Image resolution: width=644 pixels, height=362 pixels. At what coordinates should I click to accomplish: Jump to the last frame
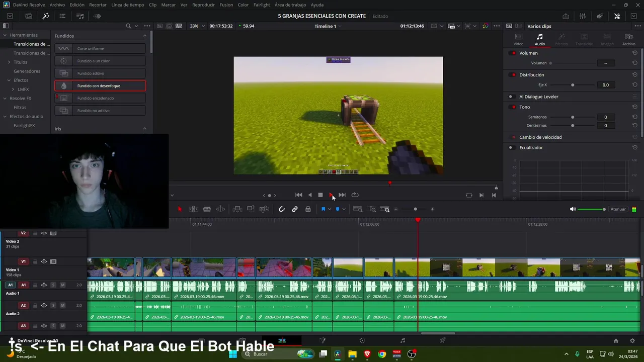[342, 195]
